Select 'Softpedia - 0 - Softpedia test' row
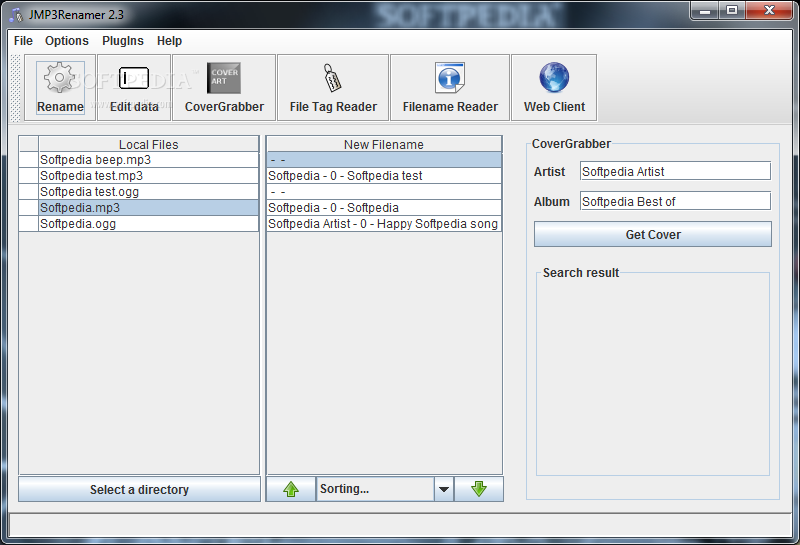Screen dimensions: 800x545 pos(384,176)
